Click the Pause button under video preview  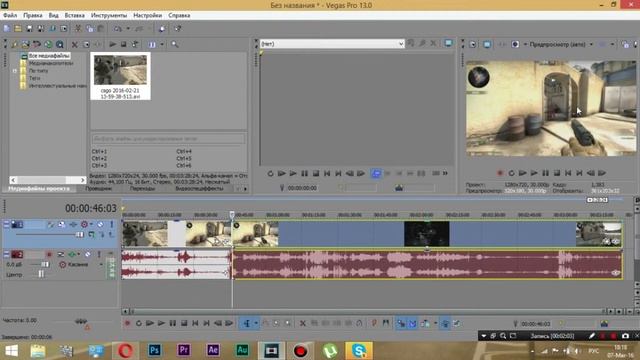click(x=545, y=173)
